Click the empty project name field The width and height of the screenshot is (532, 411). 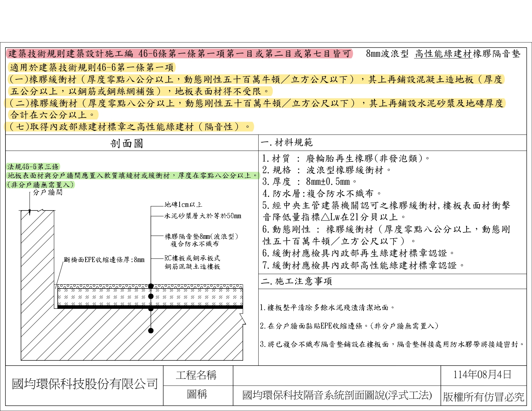click(x=336, y=376)
